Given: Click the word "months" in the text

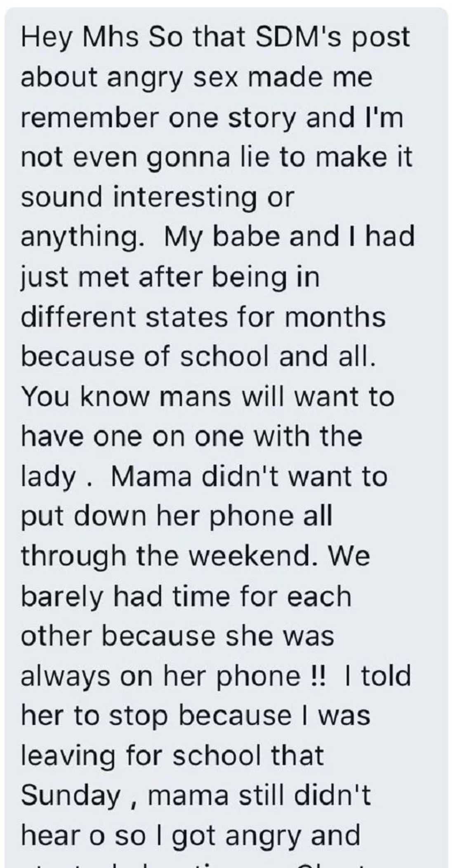Looking at the screenshot, I should point(335,317).
